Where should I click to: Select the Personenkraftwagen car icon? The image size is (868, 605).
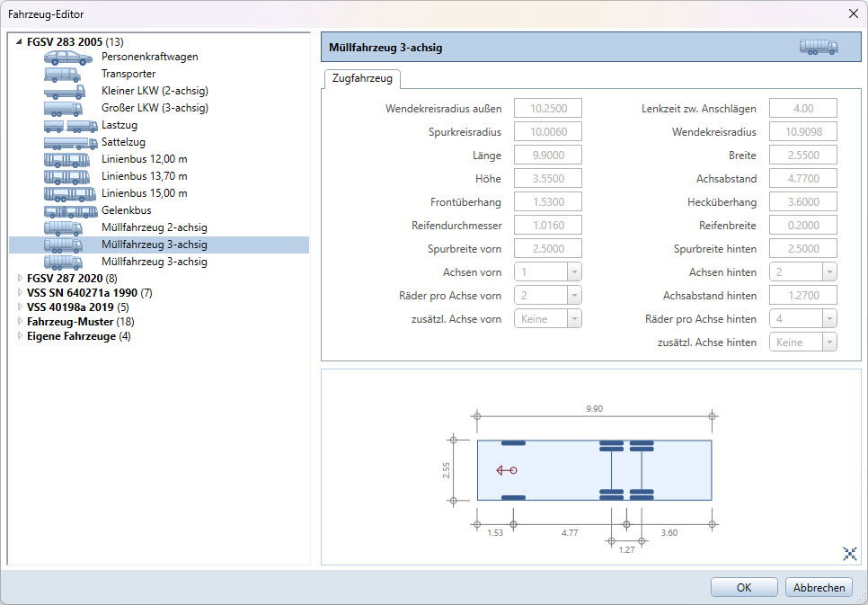68,57
